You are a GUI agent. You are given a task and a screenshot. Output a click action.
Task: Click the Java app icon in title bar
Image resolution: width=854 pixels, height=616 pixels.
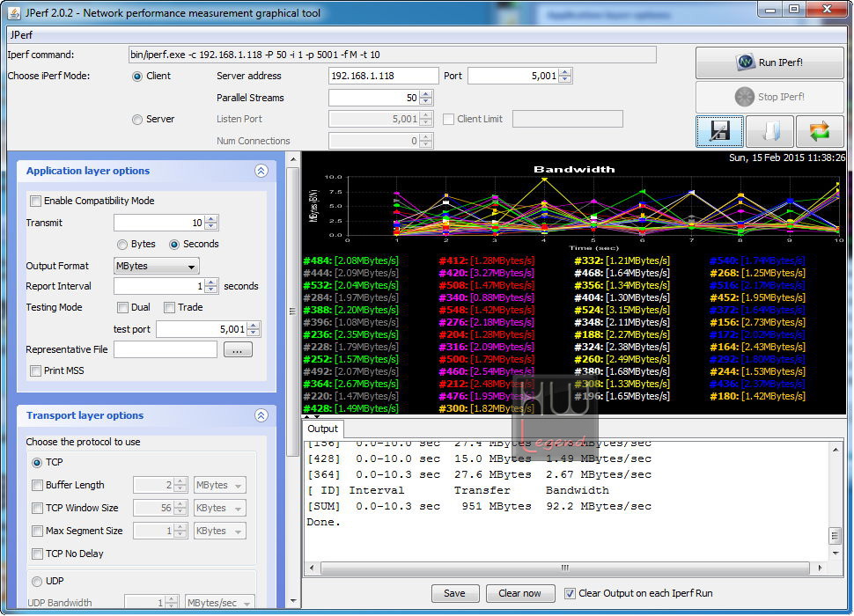point(15,12)
